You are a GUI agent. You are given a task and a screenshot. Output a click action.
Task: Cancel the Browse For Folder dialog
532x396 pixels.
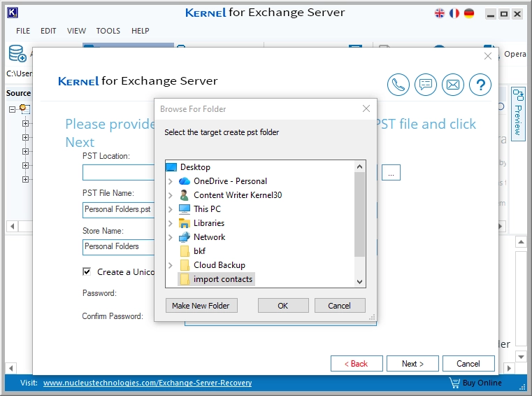(340, 306)
